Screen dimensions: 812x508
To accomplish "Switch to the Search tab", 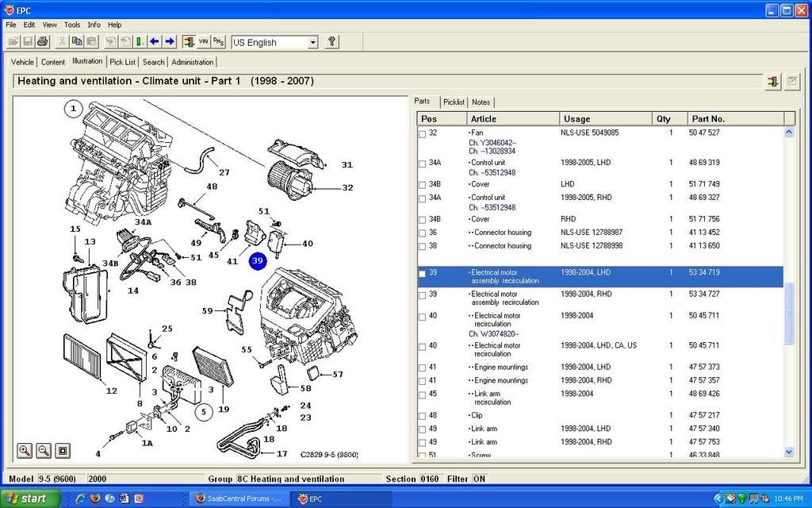I will click(153, 61).
